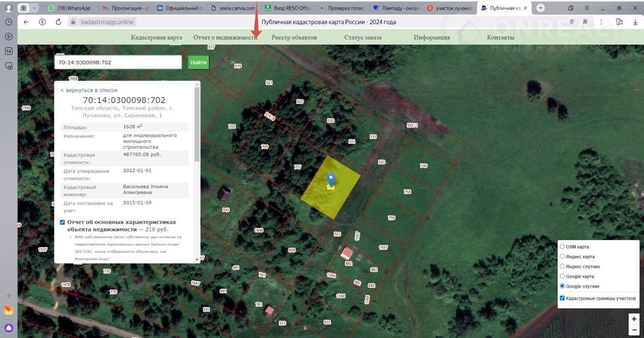The width and height of the screenshot is (644, 338).
Task: Click the bookmark icon in address bar
Action: [x=585, y=22]
